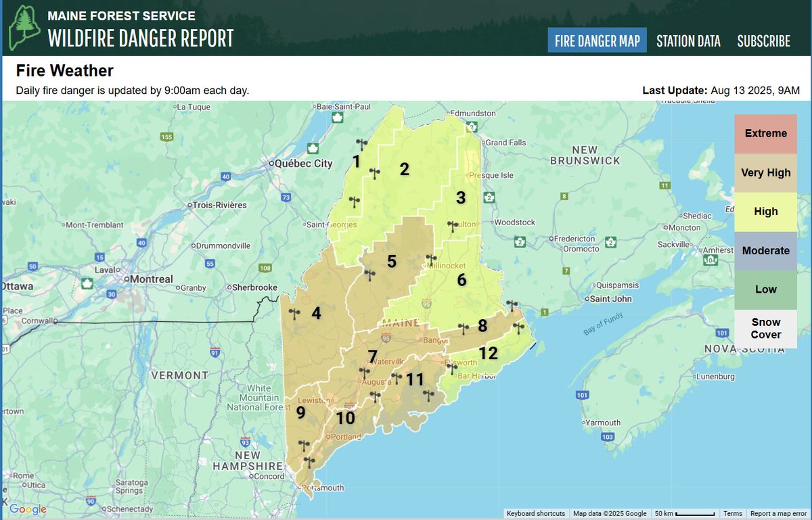Click the station icon next to Ellsworth
Screen dimensions: 812x520
pos(452,369)
